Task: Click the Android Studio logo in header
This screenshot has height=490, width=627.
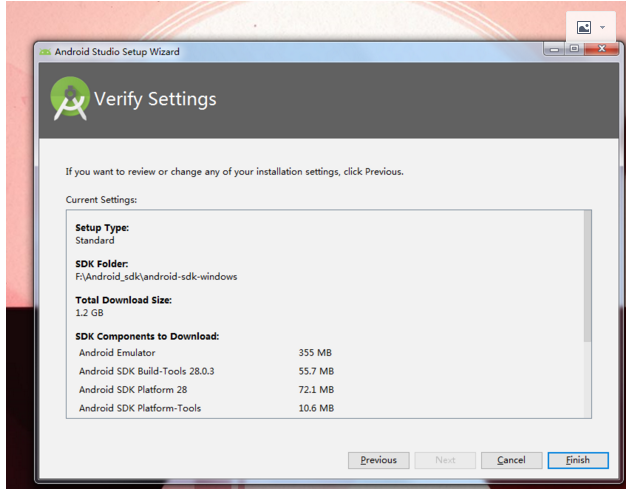Action: 70,98
